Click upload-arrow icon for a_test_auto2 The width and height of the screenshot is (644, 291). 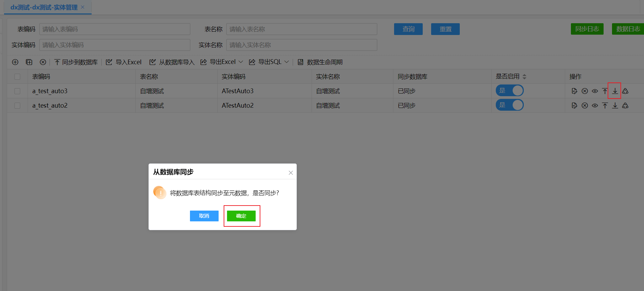coord(605,106)
